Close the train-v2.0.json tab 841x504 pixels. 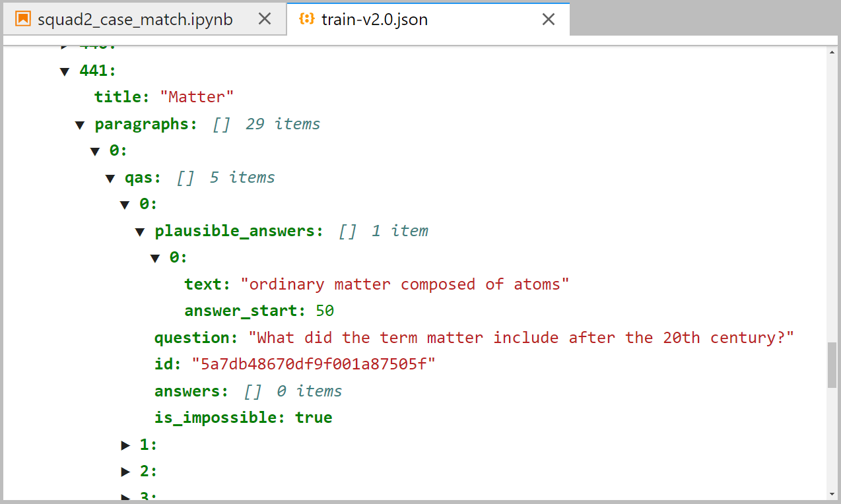point(548,20)
